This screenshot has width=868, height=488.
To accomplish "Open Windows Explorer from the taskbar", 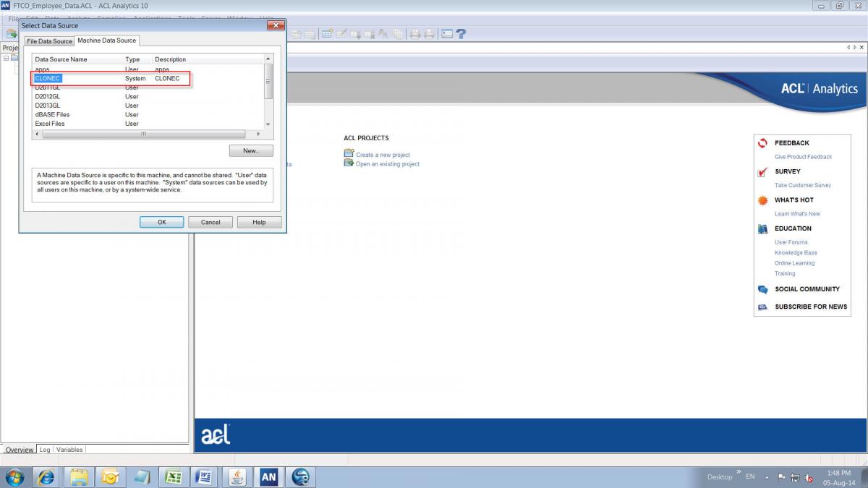I will point(79,477).
